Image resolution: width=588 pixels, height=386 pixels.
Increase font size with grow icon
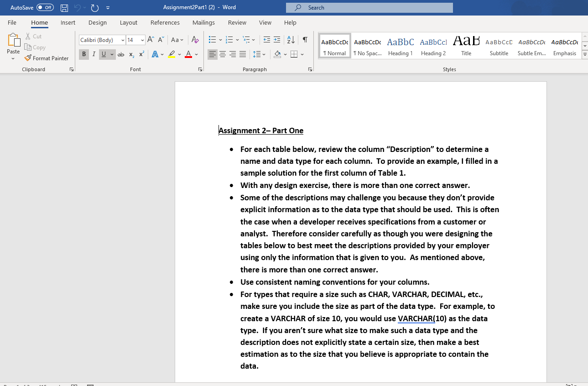point(151,40)
